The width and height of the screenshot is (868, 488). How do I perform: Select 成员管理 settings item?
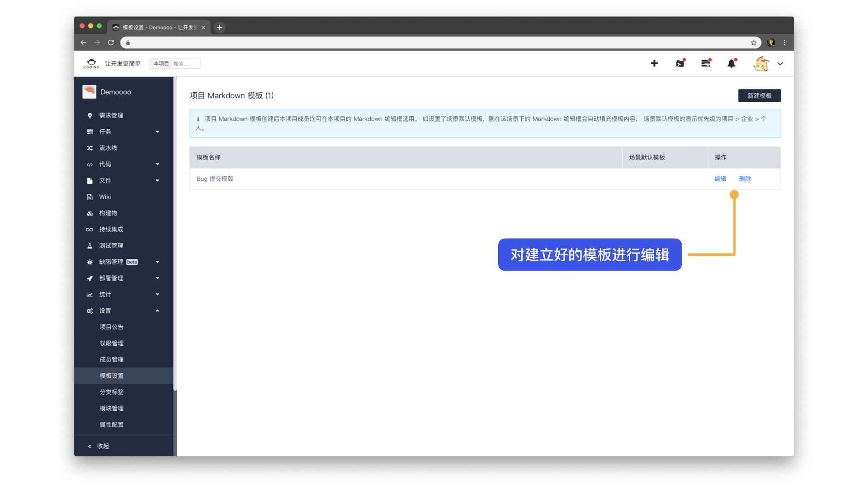(112, 360)
